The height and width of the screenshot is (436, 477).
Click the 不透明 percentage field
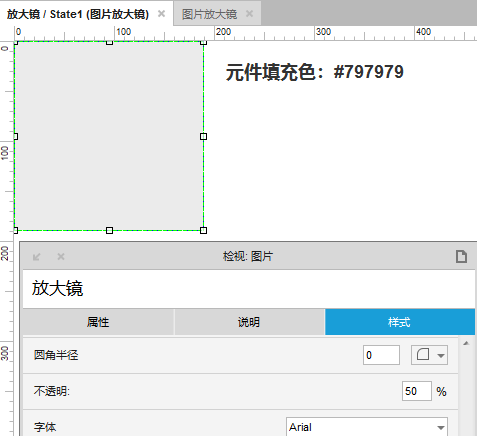[417, 391]
